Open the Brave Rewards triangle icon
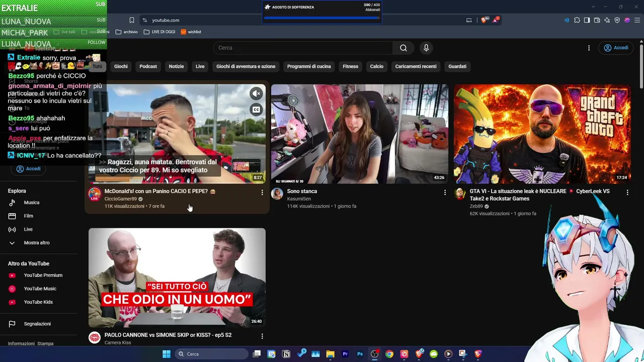This screenshot has width=644, height=362. click(496, 20)
